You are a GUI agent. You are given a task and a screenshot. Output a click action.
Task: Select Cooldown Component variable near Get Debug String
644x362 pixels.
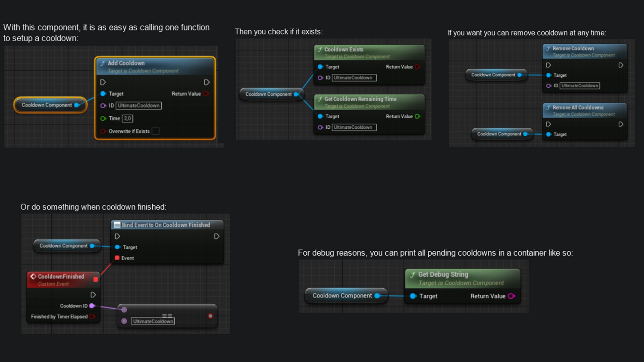click(x=342, y=296)
